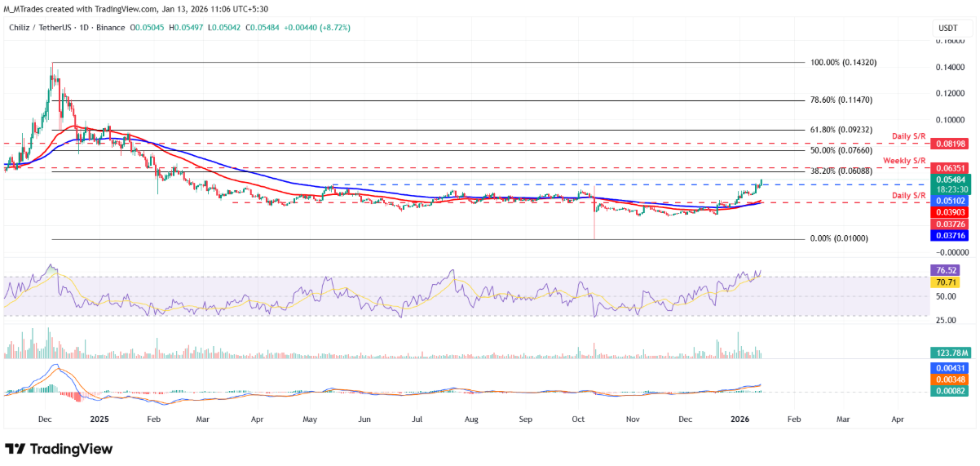Image resolution: width=980 pixels, height=466 pixels.
Task: Click the 2026 label on time axis
Action: click(739, 419)
